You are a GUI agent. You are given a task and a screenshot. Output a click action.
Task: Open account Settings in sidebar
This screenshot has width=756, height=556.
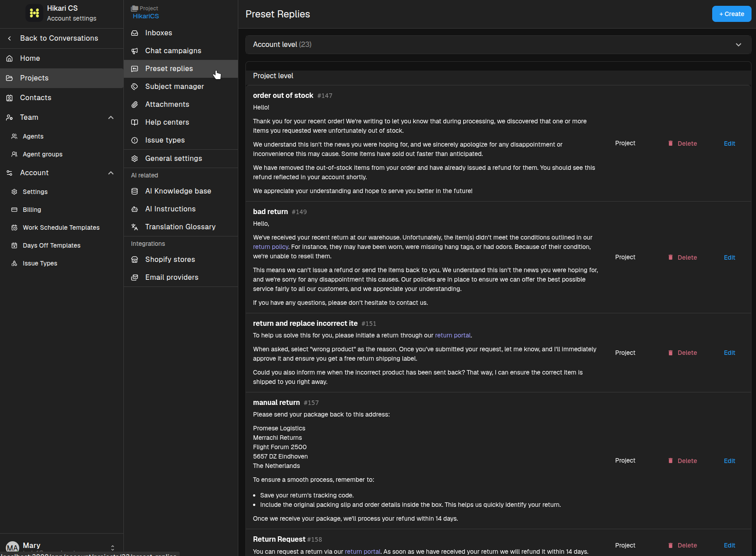[x=35, y=192]
